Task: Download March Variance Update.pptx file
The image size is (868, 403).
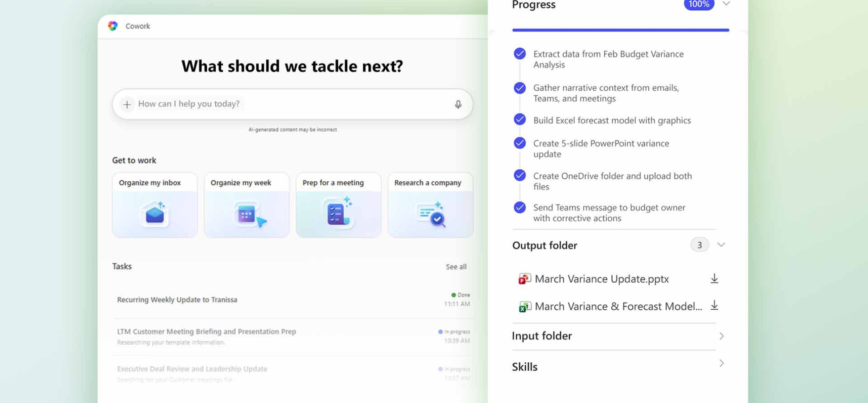Action: 714,279
